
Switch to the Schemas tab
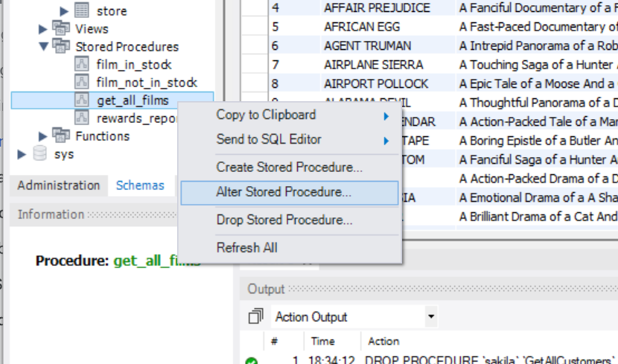(x=140, y=185)
